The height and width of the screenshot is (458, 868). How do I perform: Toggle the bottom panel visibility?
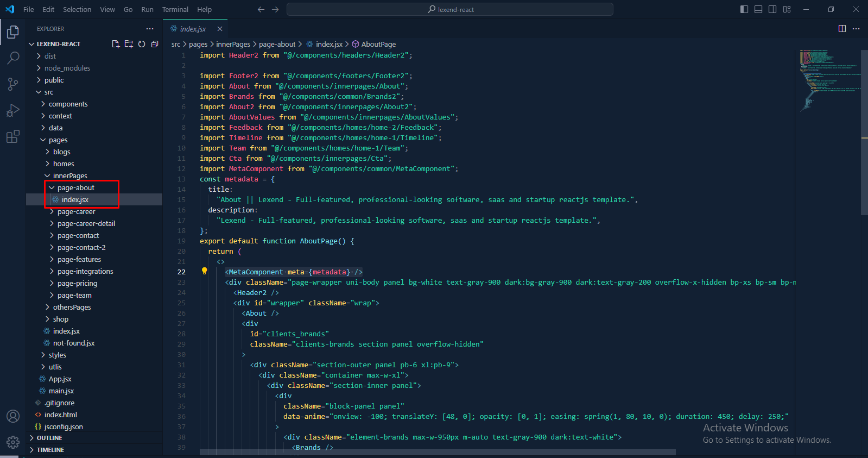(x=758, y=9)
